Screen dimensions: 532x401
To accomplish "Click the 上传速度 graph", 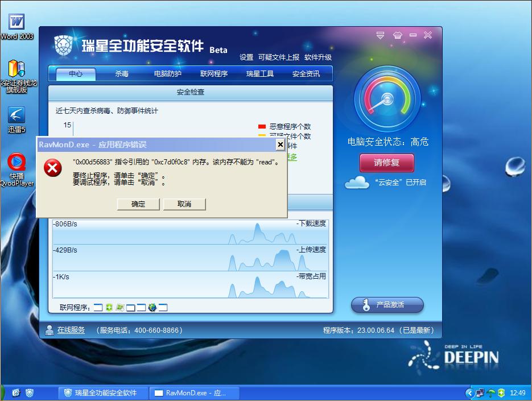I will (x=191, y=258).
